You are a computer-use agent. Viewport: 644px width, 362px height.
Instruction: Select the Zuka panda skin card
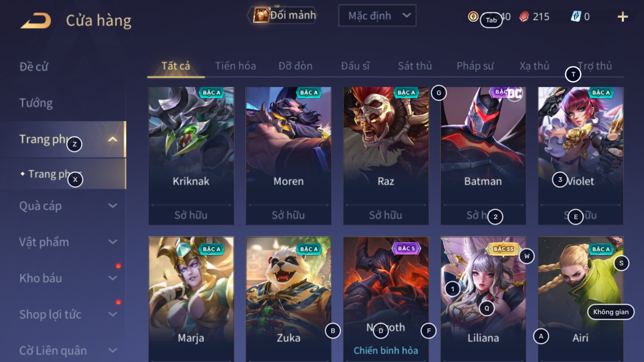click(289, 299)
